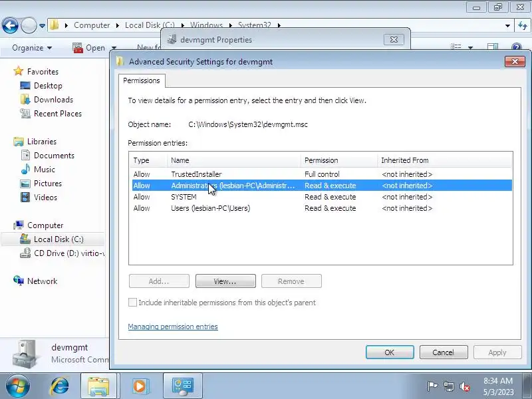The height and width of the screenshot is (399, 532).
Task: Click the Forward navigation arrow in Explorer
Action: click(29, 25)
